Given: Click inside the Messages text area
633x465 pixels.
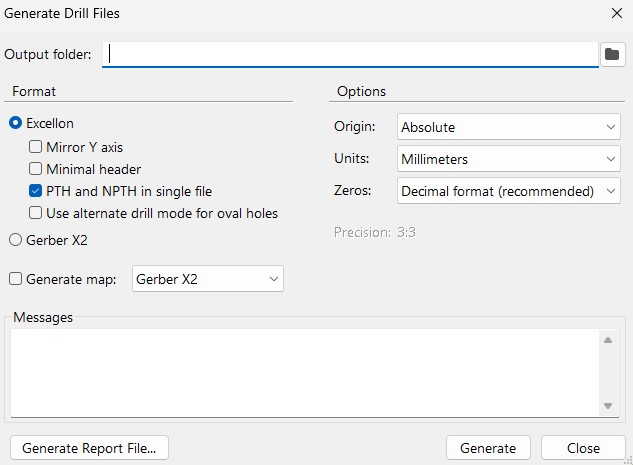Looking at the screenshot, I should pyautogui.click(x=305, y=372).
